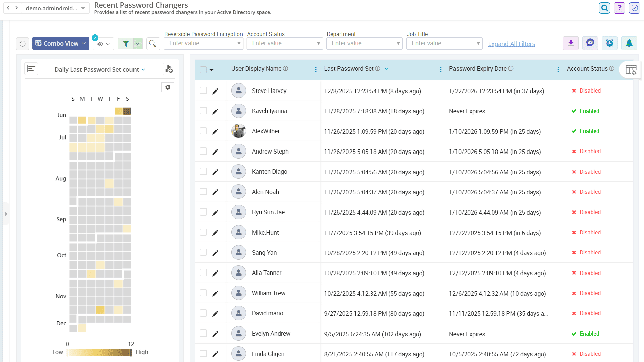
Task: Open the customize columns table icon
Action: [x=631, y=70]
